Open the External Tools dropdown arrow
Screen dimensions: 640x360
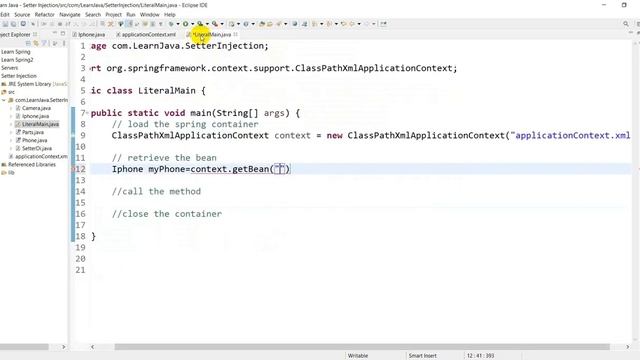pyautogui.click(x=222, y=24)
